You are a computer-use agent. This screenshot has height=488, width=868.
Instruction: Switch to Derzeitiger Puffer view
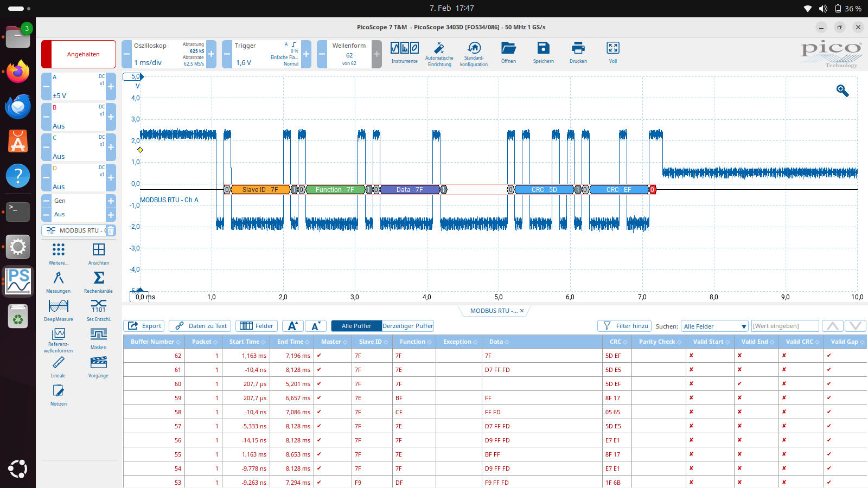tap(407, 326)
